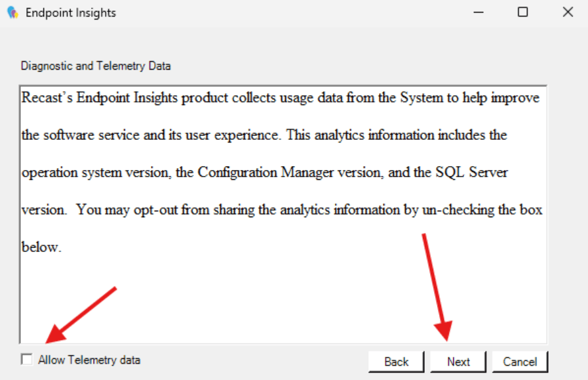This screenshot has width=588, height=380.
Task: Select the word Recast's in the notice text
Action: (46, 97)
